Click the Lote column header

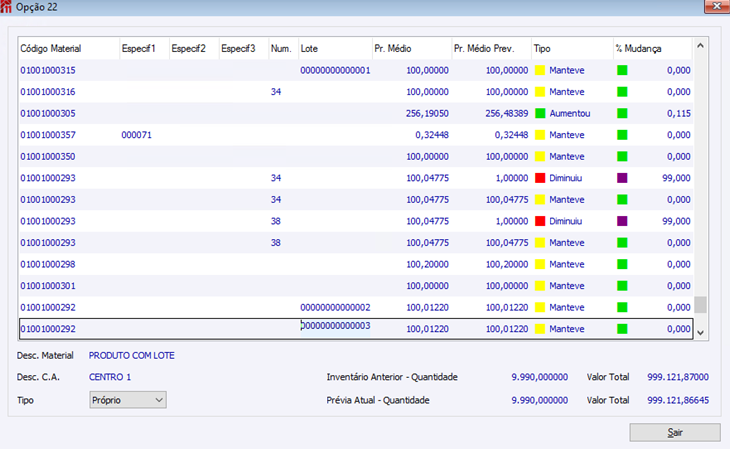[335, 48]
